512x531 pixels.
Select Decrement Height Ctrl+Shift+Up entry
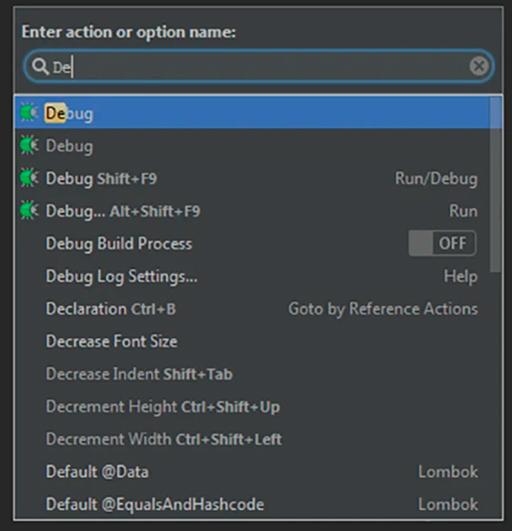click(x=252, y=406)
